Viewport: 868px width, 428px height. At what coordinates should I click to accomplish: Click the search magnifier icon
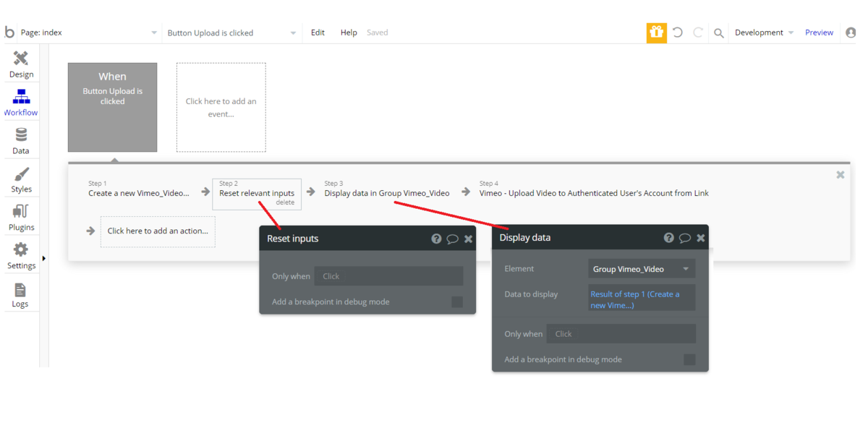coord(719,33)
